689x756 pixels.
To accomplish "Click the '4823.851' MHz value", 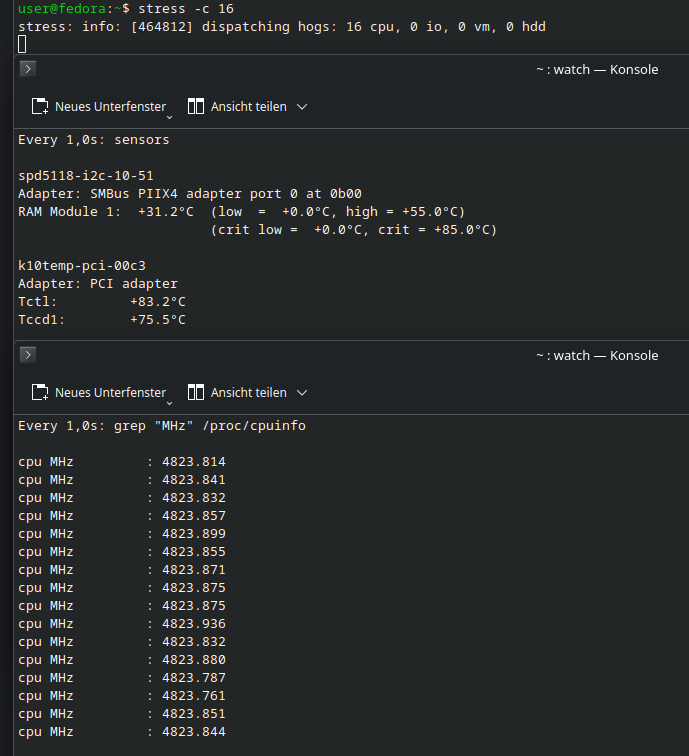I will [x=194, y=714].
